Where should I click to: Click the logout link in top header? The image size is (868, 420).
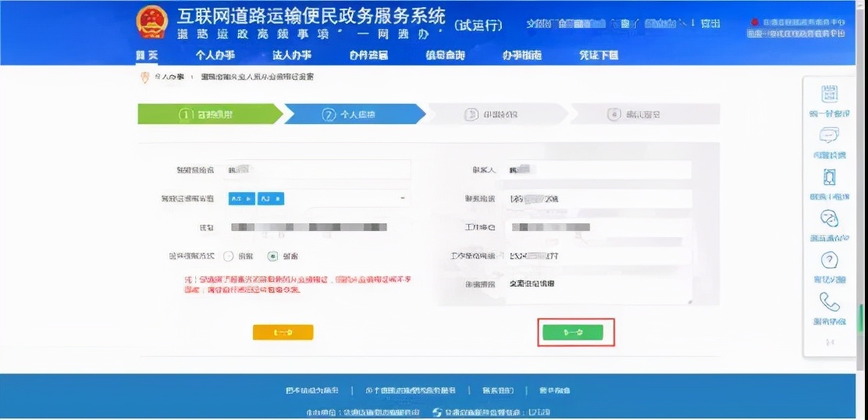(710, 23)
